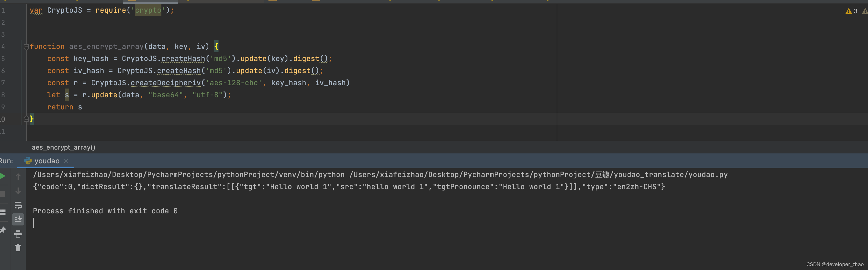Place cursor in empty console input line

coord(34,223)
